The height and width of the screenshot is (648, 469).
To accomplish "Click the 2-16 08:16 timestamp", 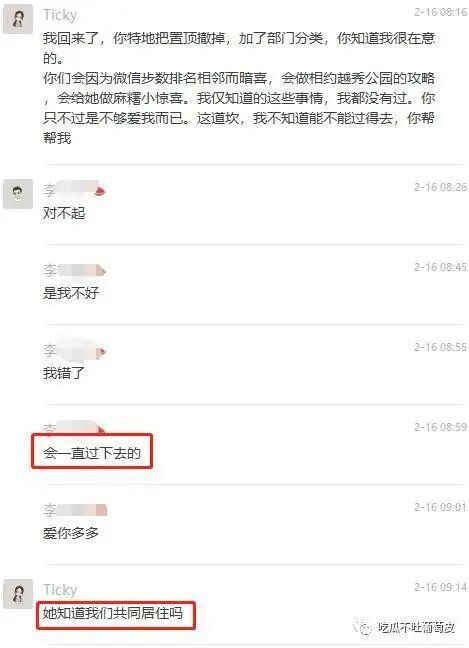I will 440,12.
